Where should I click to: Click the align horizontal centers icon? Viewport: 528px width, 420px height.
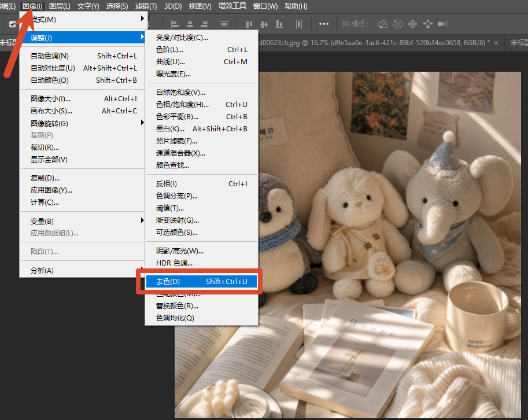pos(190,24)
